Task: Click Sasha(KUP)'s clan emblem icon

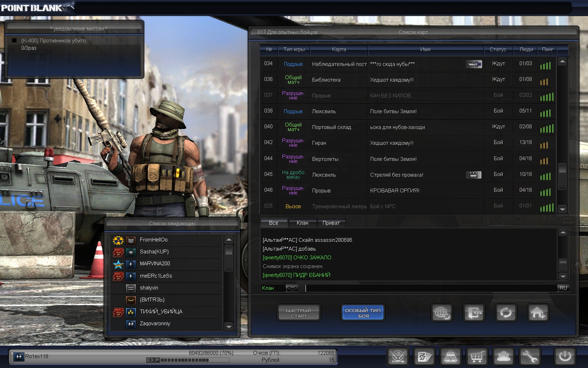Action: click(x=118, y=252)
